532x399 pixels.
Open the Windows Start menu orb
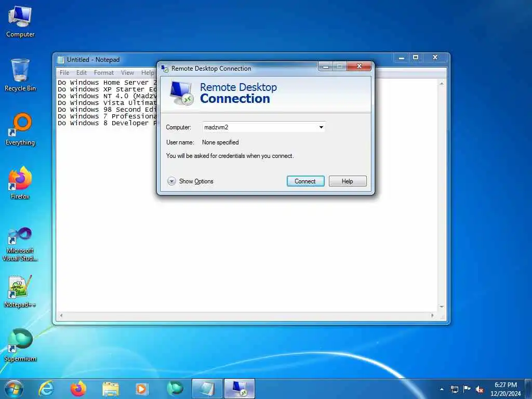click(14, 389)
